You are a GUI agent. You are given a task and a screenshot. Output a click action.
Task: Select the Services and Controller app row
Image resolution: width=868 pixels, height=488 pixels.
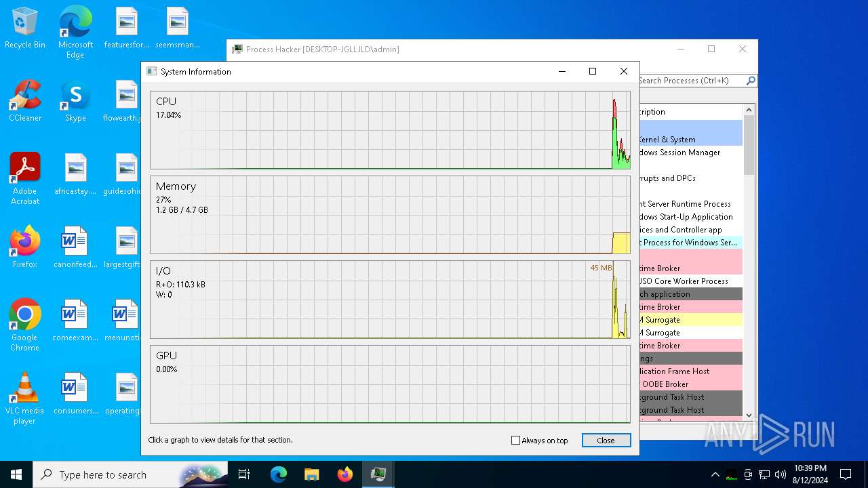691,230
